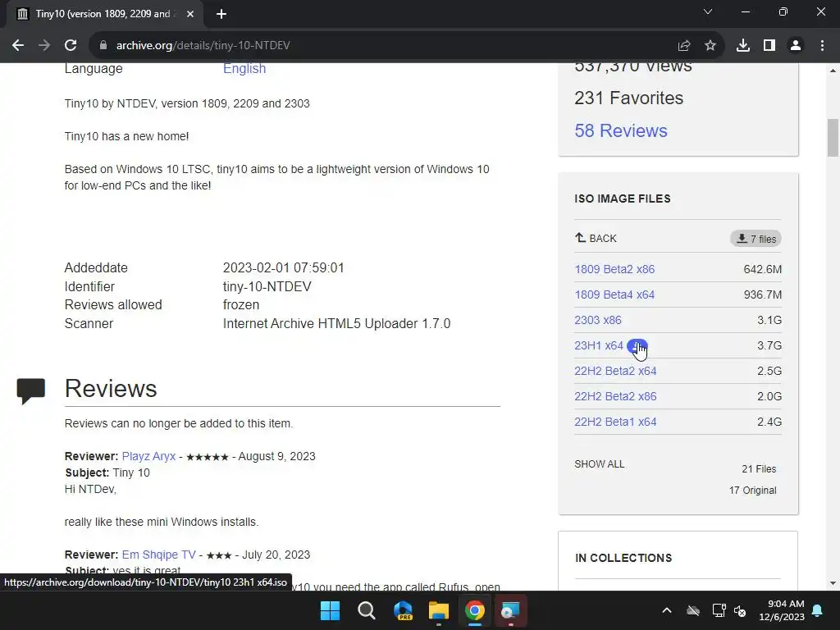Switch to Chrome in taskbar
Screen dimensions: 840x630
click(x=475, y=610)
